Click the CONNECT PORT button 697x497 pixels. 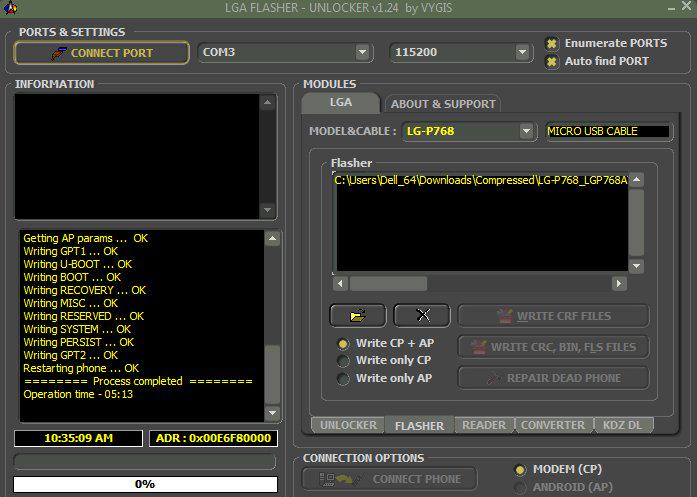click(x=101, y=53)
